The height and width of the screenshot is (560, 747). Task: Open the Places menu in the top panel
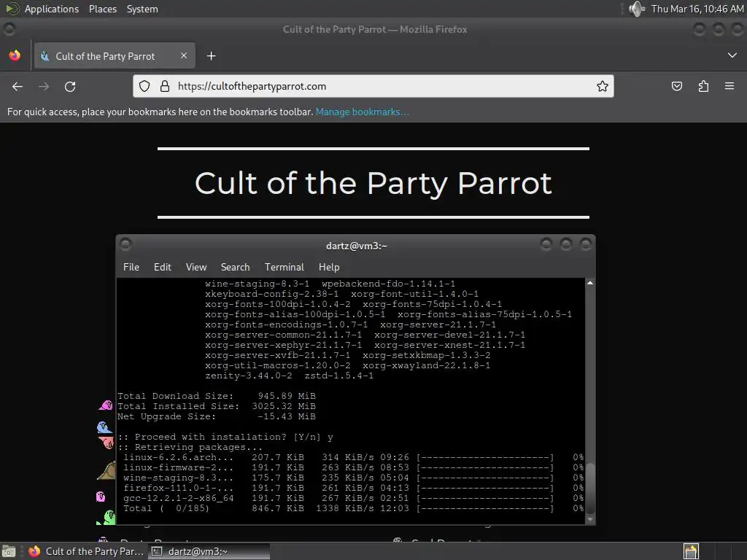102,9
